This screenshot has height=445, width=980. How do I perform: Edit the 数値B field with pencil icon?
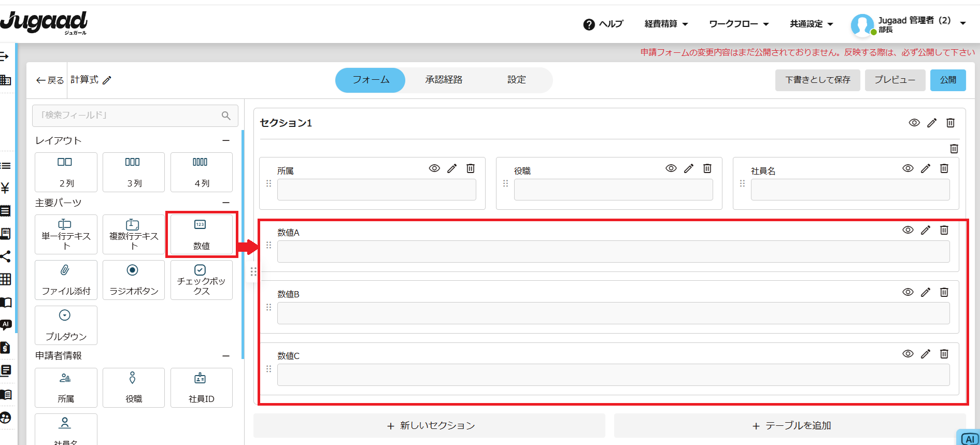[x=925, y=292]
